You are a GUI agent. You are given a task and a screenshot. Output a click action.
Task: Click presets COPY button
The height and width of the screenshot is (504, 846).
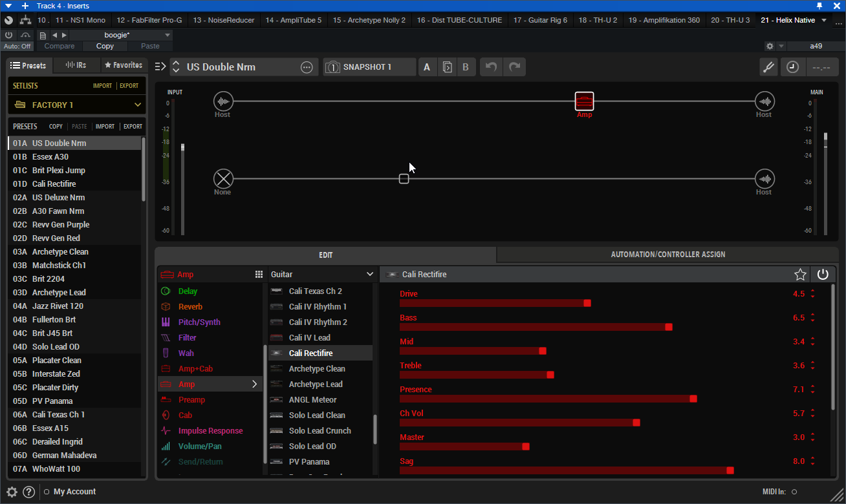(x=56, y=127)
